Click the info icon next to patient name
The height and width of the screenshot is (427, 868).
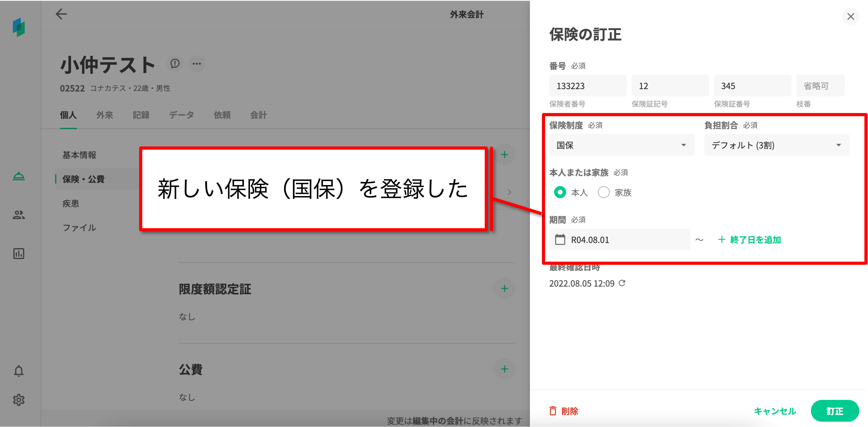(x=175, y=64)
